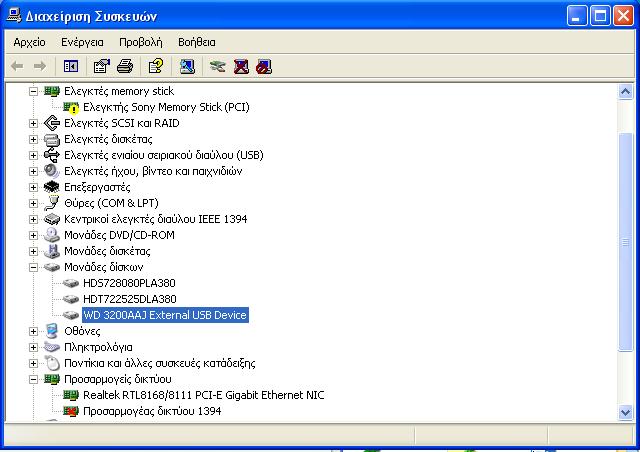Select the HDT722525DLA380 disk entry

[130, 299]
